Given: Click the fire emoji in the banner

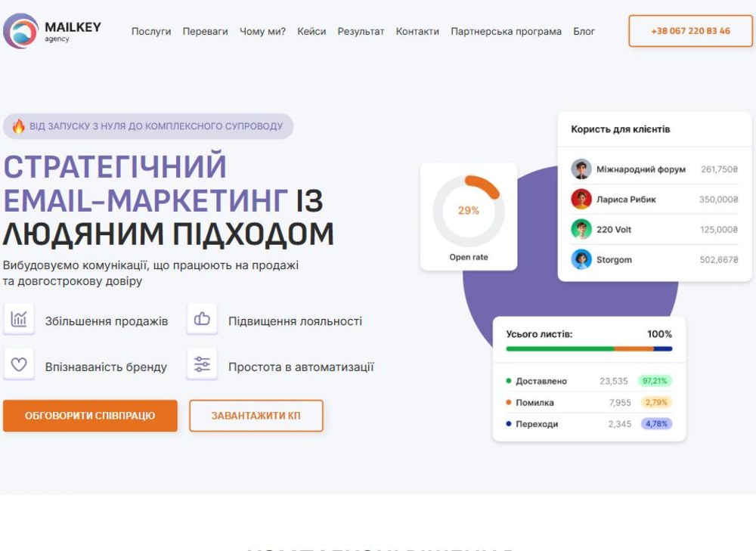Looking at the screenshot, I should point(18,126).
